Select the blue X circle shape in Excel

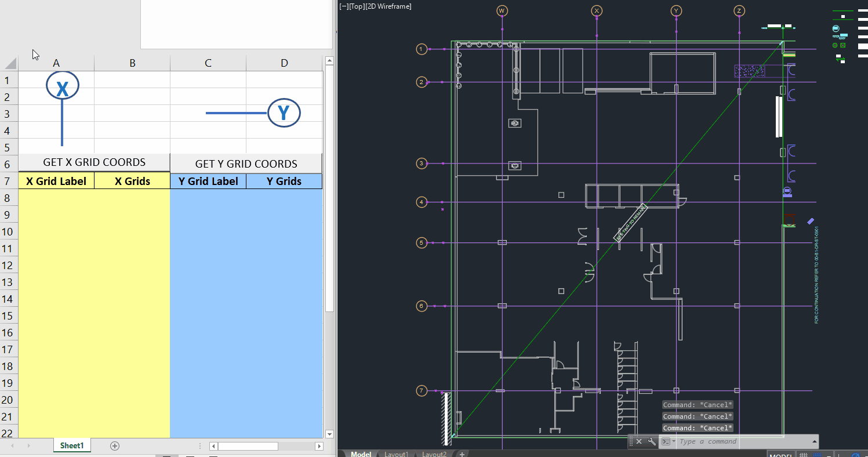point(63,86)
